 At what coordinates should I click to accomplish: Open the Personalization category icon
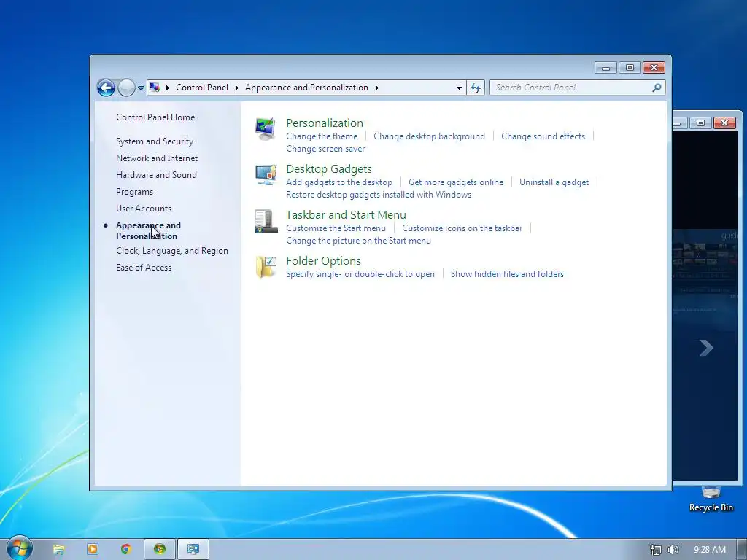(x=266, y=128)
